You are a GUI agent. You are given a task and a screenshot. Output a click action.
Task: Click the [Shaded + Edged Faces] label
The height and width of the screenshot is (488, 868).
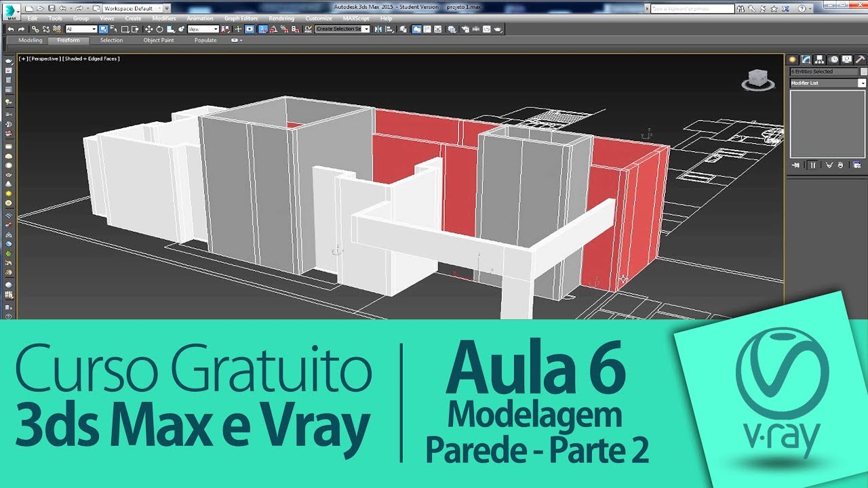[91, 59]
